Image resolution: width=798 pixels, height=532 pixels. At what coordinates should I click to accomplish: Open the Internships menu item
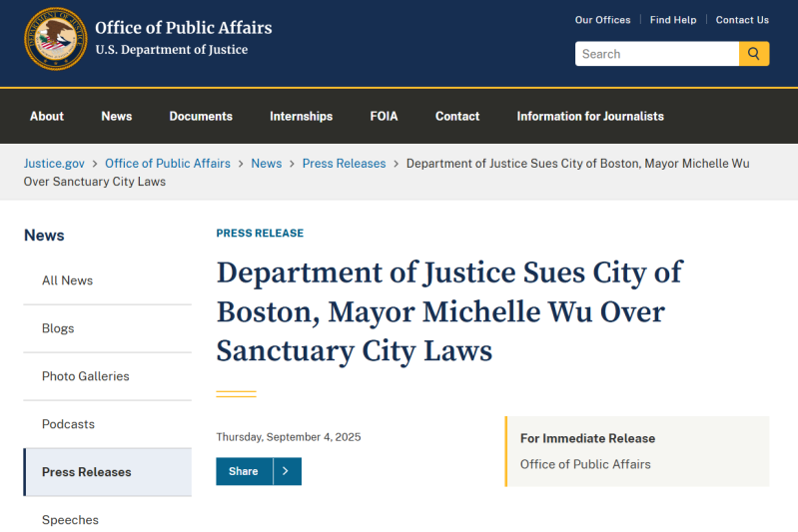(302, 116)
